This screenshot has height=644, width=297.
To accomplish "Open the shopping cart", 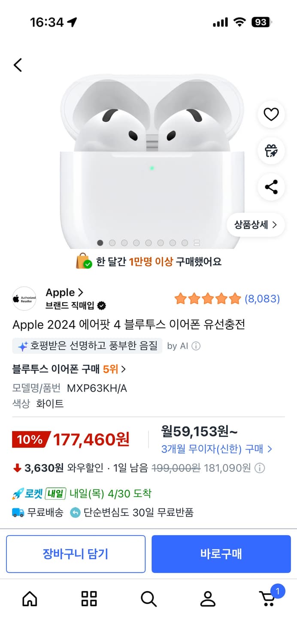I will tap(267, 598).
